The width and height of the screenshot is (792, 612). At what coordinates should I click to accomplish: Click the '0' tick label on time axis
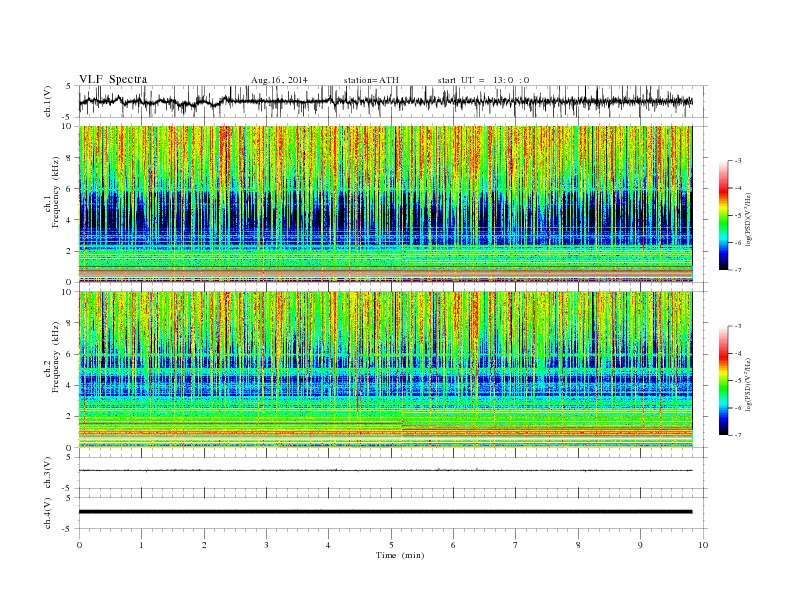pos(79,545)
